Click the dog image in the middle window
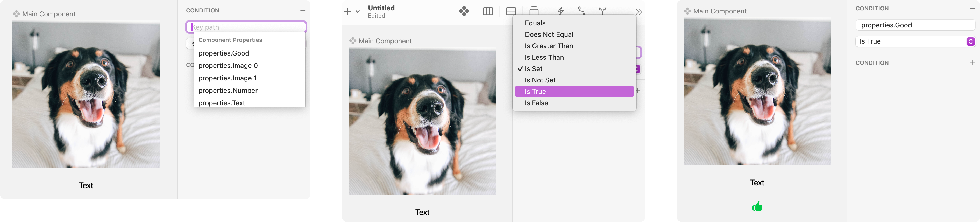This screenshot has height=222, width=980. [x=422, y=121]
